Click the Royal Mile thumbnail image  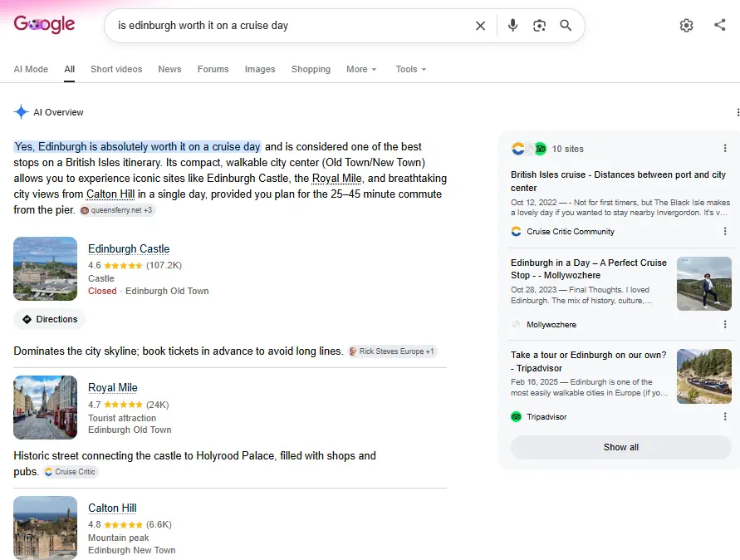pos(46,407)
